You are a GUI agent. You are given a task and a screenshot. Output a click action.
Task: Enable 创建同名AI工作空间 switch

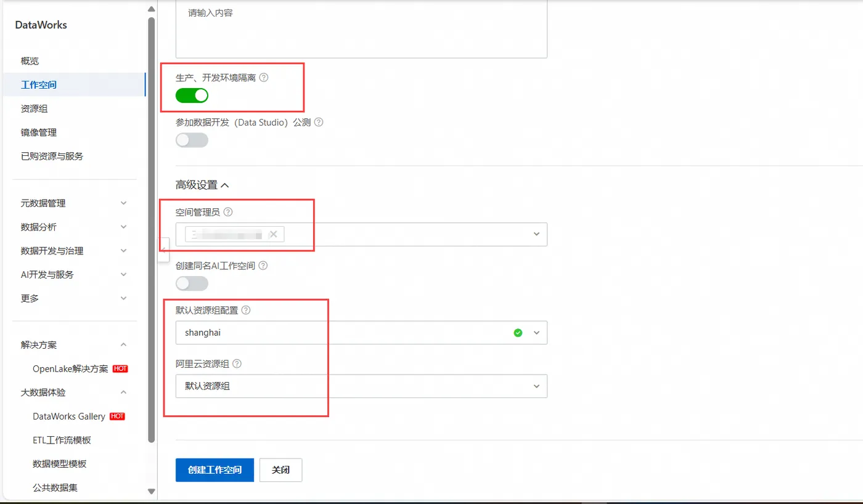(x=192, y=283)
